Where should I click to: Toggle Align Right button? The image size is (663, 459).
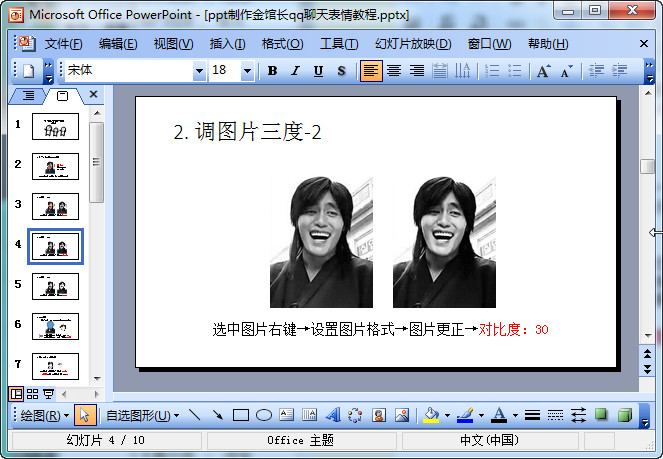[416, 71]
